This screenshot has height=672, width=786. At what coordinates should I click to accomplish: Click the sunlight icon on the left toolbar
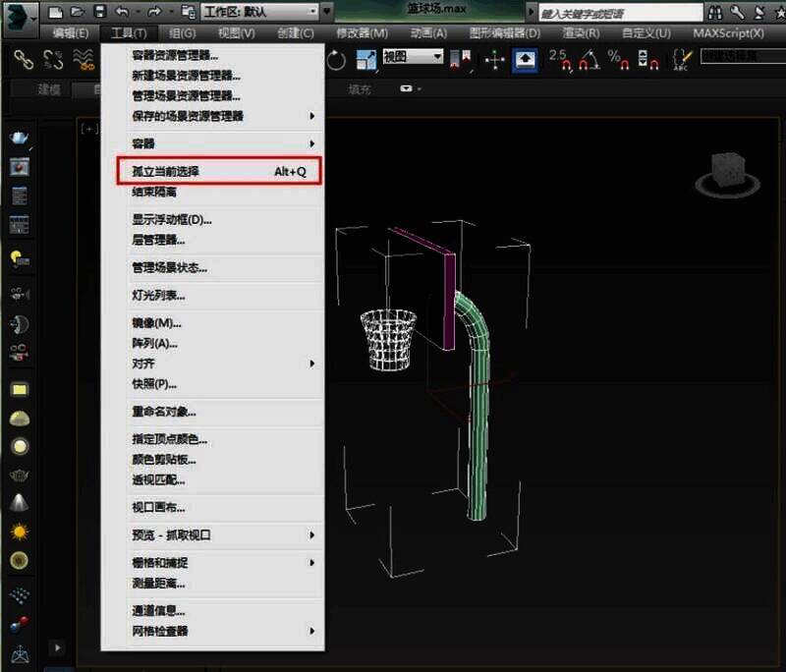point(18,531)
